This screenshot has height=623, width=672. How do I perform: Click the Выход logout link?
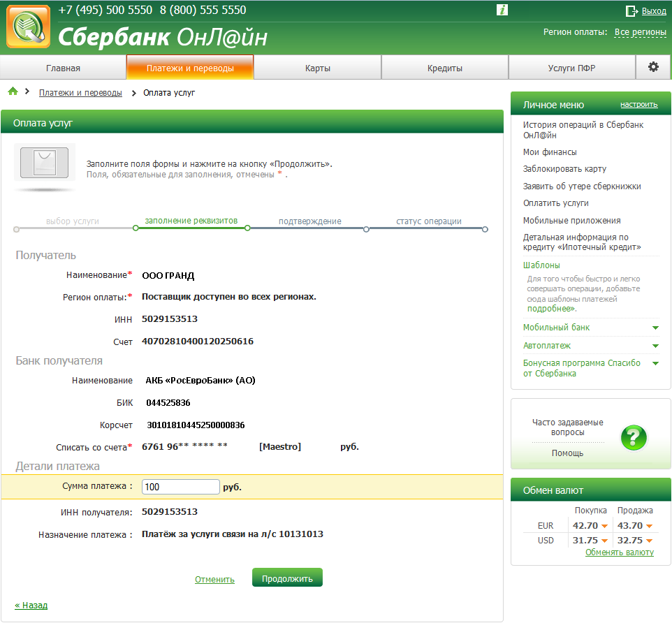pos(654,11)
